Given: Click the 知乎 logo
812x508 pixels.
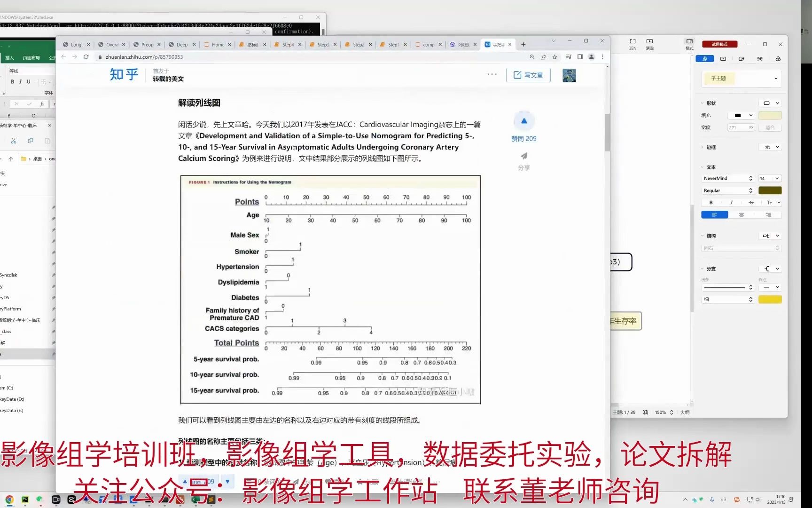Looking at the screenshot, I should (x=124, y=74).
